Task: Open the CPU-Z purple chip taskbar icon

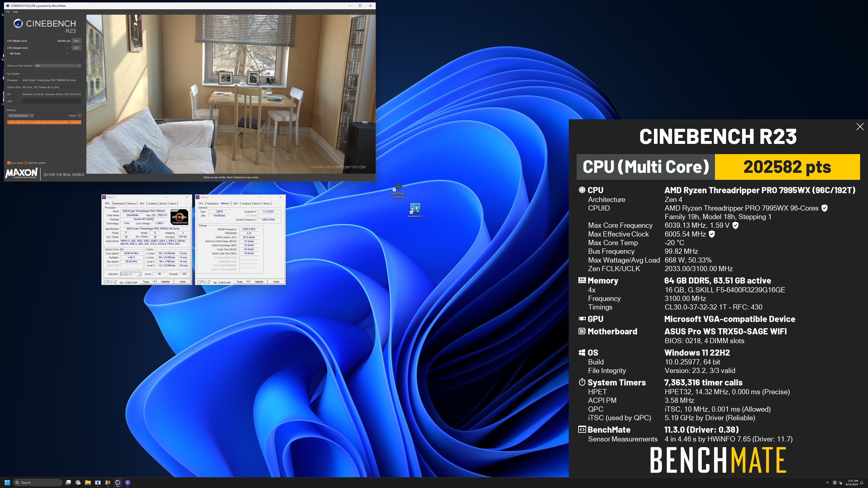Action: [127, 482]
